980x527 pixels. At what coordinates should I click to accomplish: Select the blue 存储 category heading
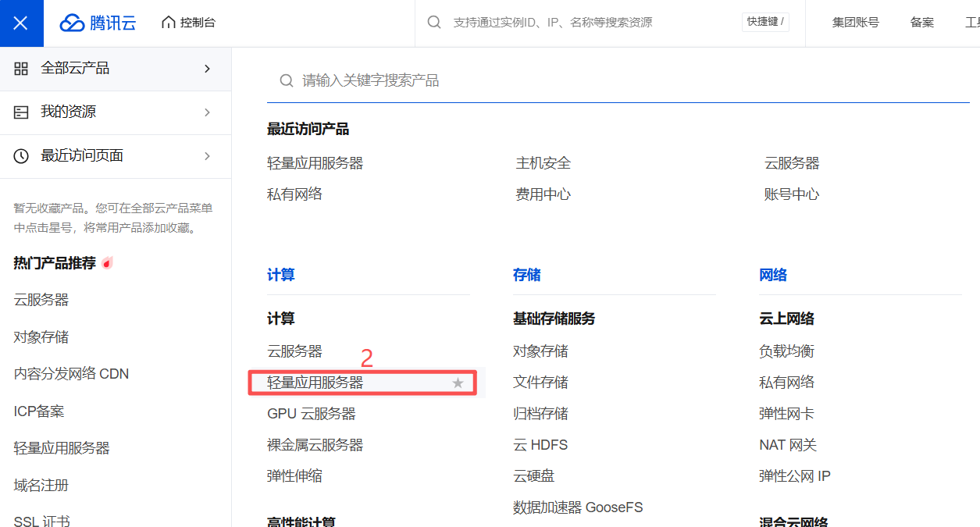(527, 275)
